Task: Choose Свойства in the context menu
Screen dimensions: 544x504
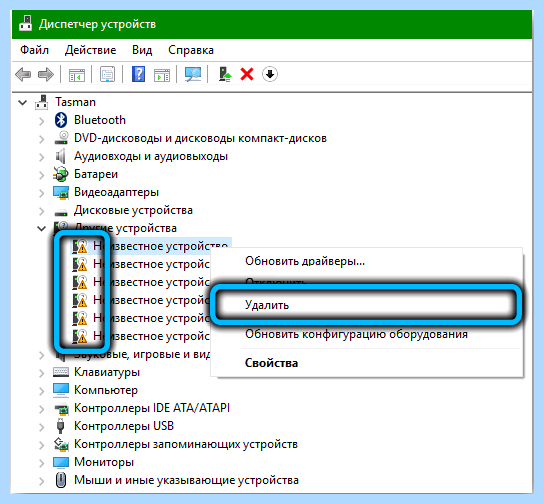Action: (x=366, y=363)
